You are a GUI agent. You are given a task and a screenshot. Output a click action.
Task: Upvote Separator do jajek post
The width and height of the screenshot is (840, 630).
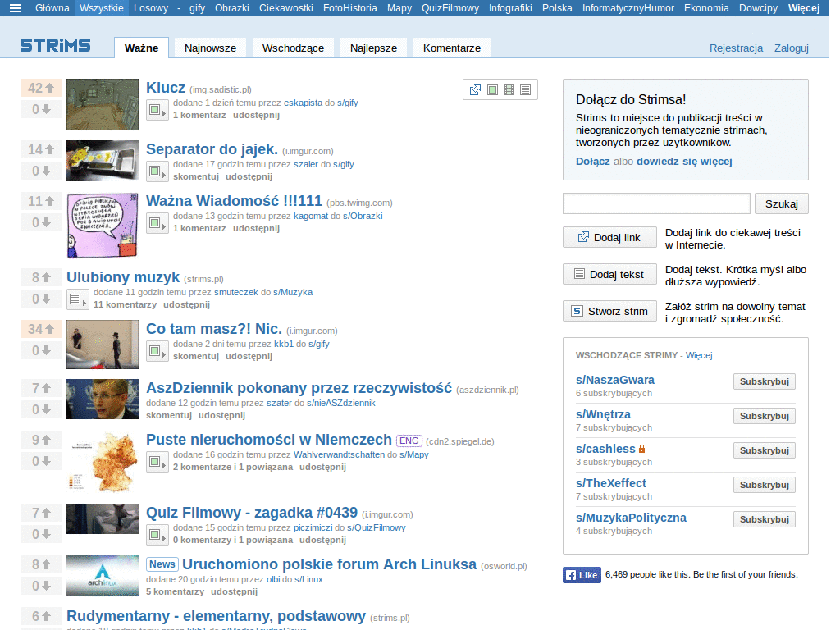pyautogui.click(x=41, y=149)
